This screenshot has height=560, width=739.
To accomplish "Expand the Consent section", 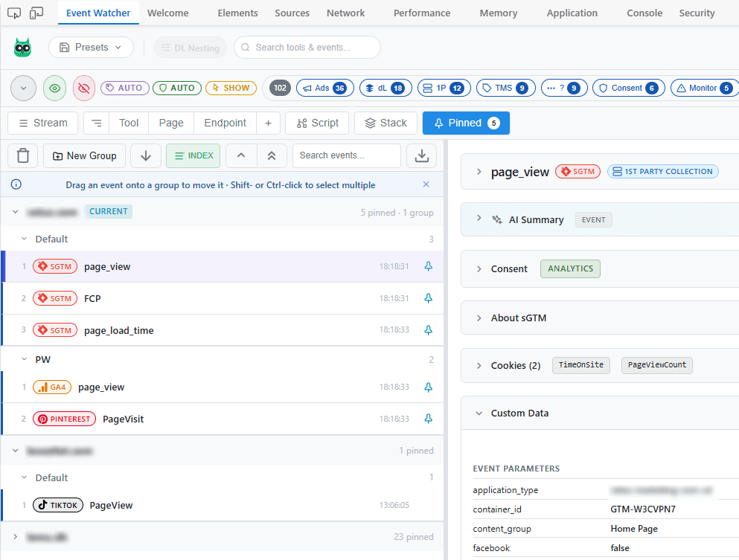I will pos(479,269).
